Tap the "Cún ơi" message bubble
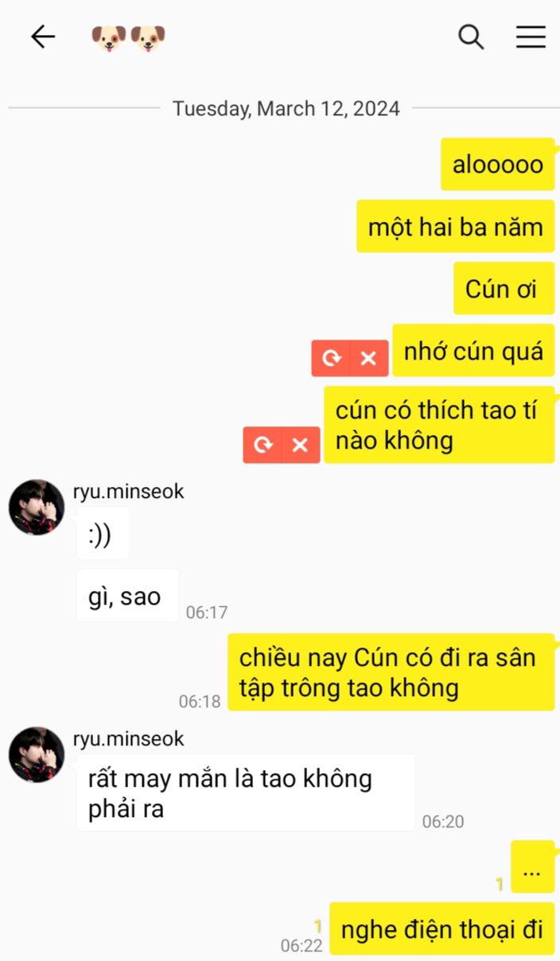The width and height of the screenshot is (560, 961). point(504,288)
